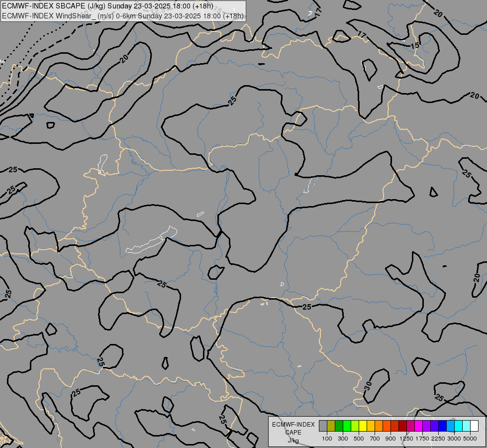
Task: Click the bright magenta legend swatch
Action: 419,426
